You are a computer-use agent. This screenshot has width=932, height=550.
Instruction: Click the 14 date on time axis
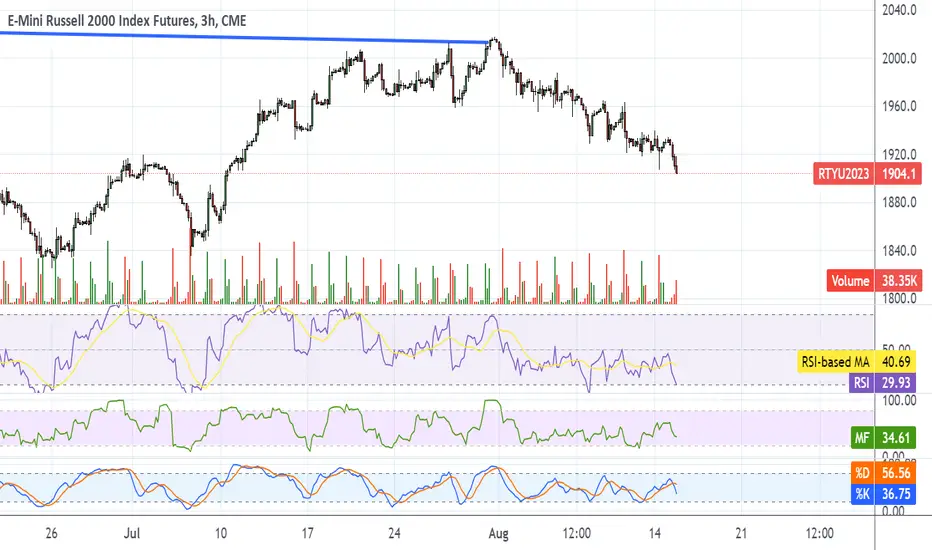click(654, 533)
